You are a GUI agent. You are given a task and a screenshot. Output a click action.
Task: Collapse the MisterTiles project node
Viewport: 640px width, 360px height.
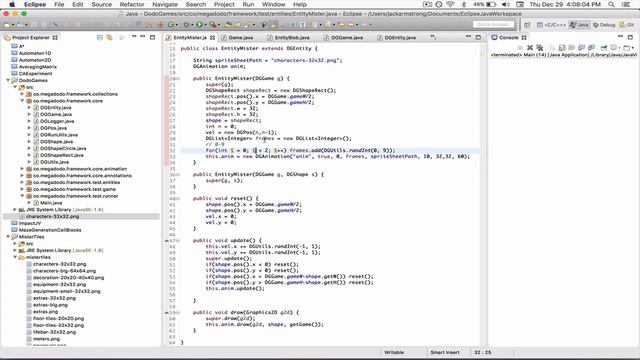(x=8, y=237)
